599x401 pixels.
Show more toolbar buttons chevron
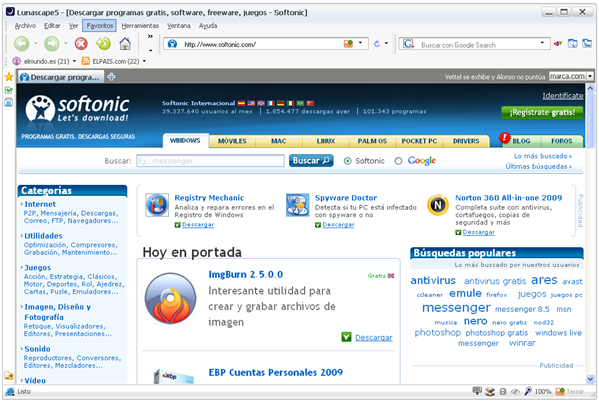(150, 36)
